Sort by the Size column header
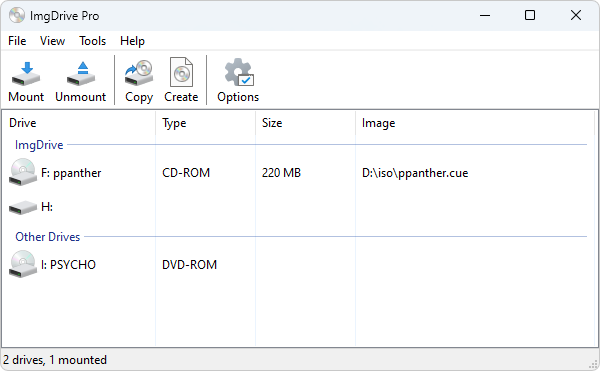Screen dimensions: 600x371 (305, 123)
